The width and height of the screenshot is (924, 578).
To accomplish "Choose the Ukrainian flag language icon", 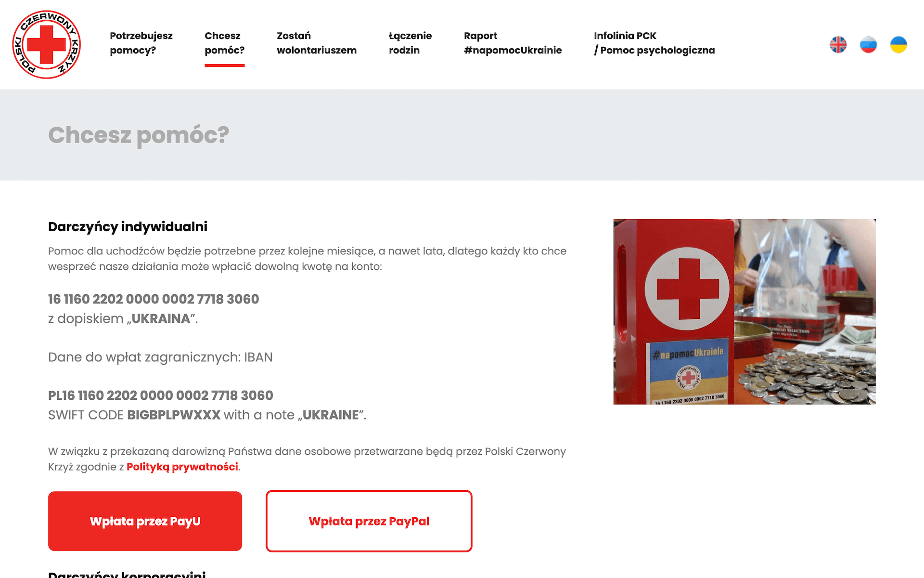I will point(898,45).
